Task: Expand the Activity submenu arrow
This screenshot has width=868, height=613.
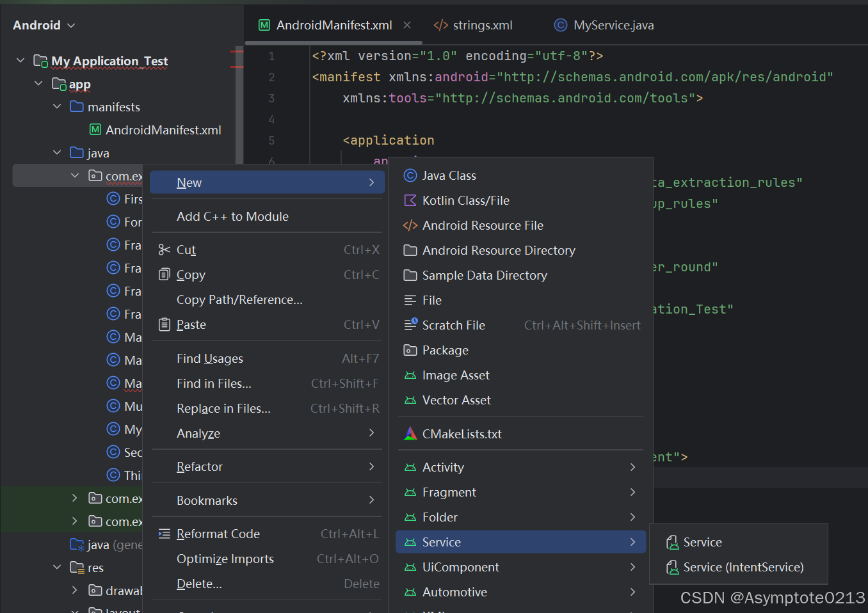Action: [632, 467]
